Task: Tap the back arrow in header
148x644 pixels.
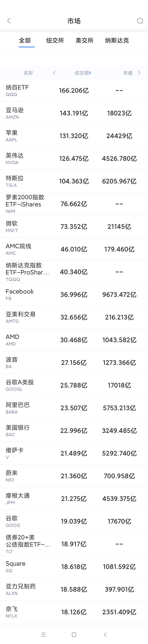Action: pos(9,21)
